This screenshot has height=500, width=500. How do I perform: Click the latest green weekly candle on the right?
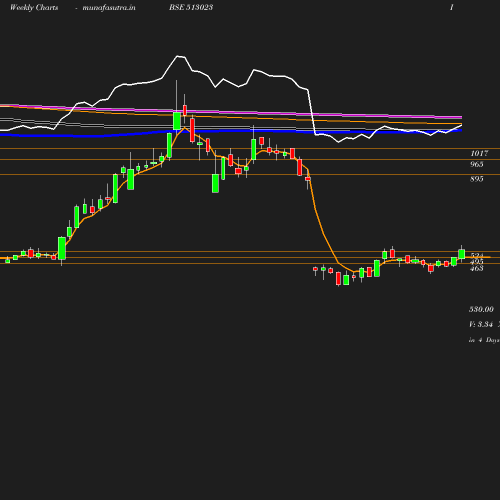(x=462, y=254)
